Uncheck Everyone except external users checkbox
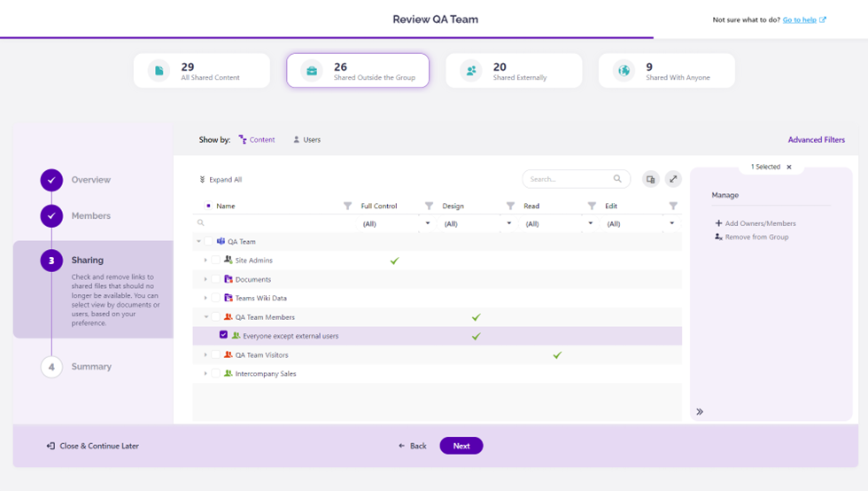Image resolution: width=868 pixels, height=491 pixels. point(223,335)
